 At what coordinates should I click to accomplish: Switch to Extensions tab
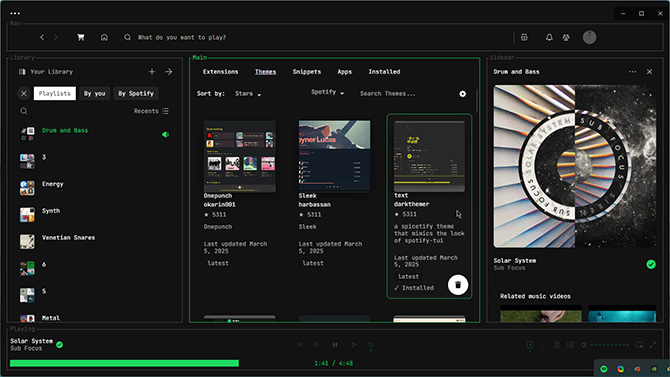click(x=220, y=72)
